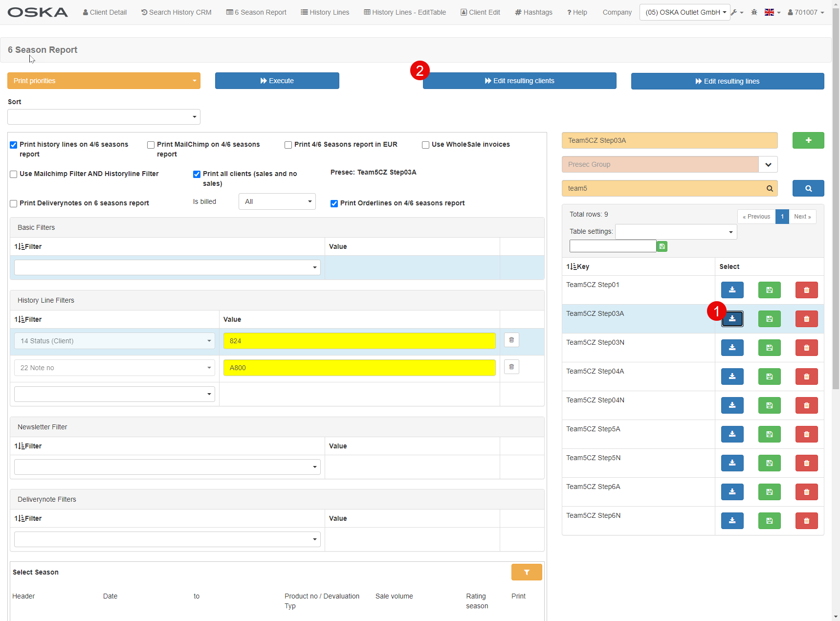This screenshot has height=621, width=840.
Task: Open History Lines - EditTable menu
Action: [x=405, y=12]
